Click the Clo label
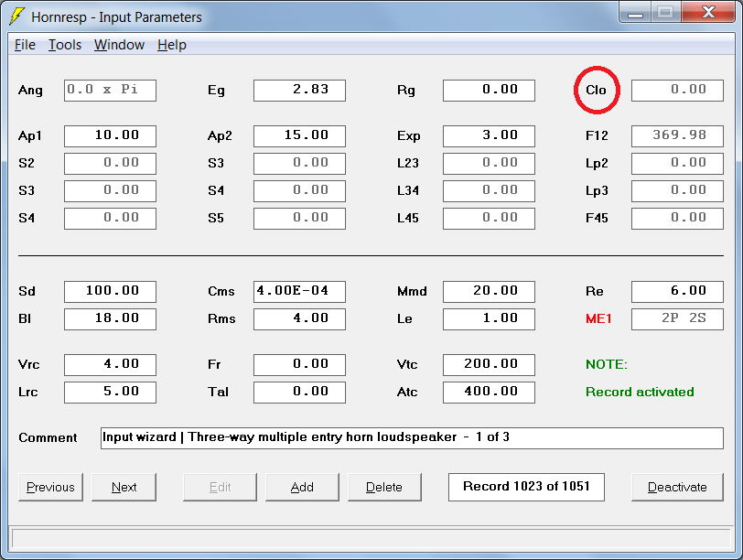 (596, 90)
